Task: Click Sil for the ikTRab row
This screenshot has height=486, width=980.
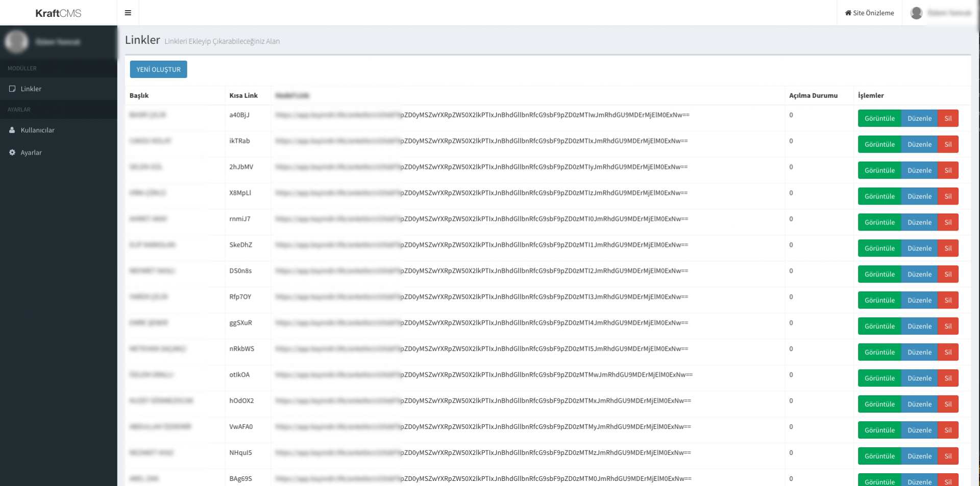Action: [x=948, y=144]
